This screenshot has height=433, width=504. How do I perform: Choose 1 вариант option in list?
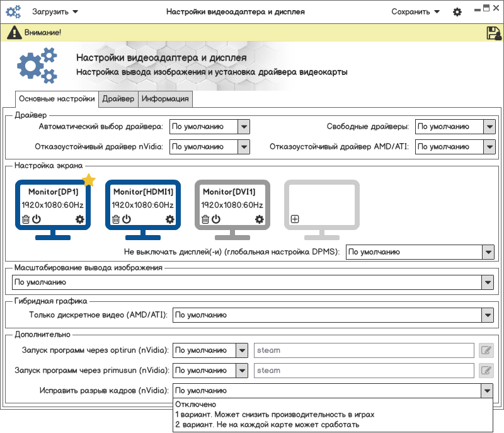pyautogui.click(x=333, y=415)
